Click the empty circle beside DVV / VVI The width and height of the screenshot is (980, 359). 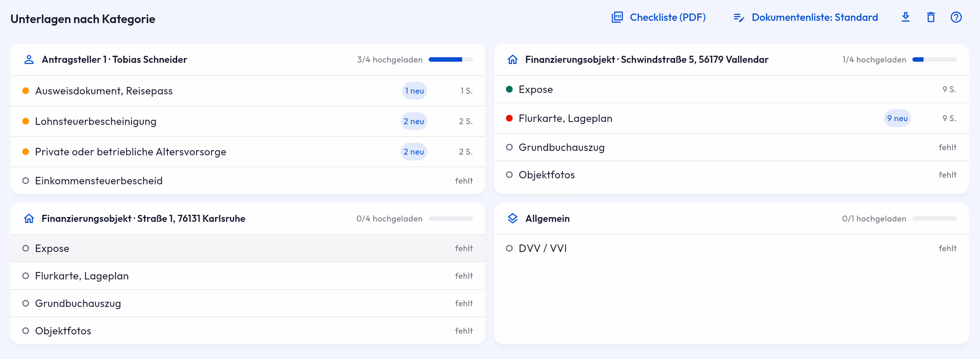click(x=509, y=248)
